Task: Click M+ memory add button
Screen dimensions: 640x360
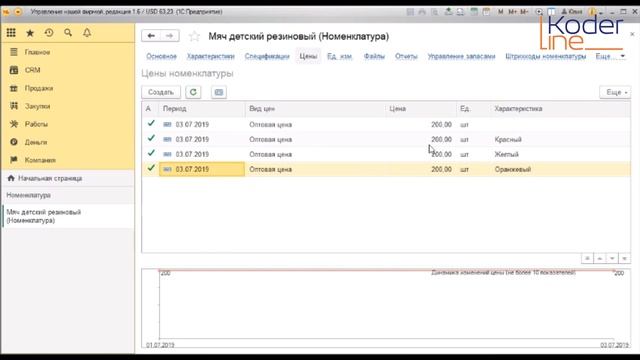Action: tap(512, 12)
